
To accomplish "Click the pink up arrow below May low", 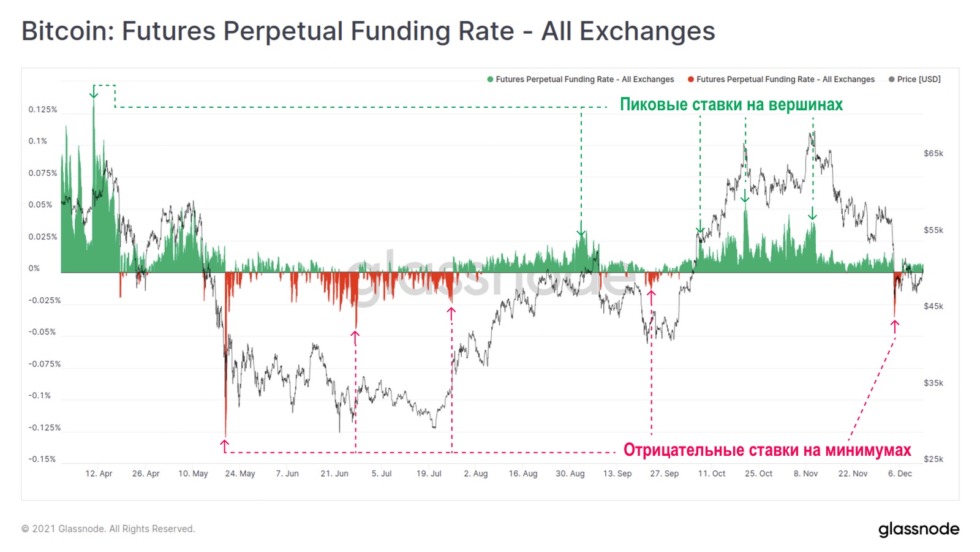I will pyautogui.click(x=225, y=446).
